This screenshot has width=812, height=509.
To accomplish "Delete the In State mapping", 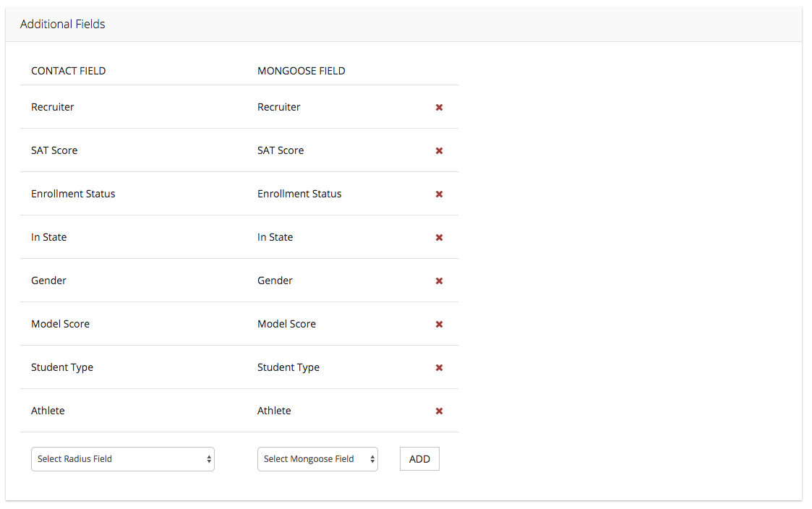I will [x=439, y=238].
